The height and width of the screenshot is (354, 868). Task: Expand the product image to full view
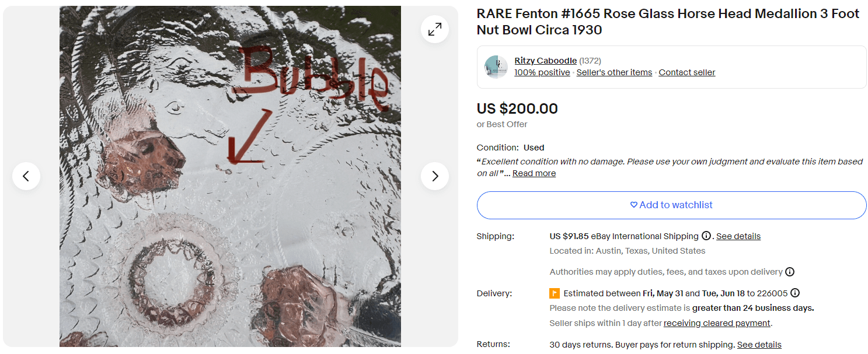(x=435, y=30)
